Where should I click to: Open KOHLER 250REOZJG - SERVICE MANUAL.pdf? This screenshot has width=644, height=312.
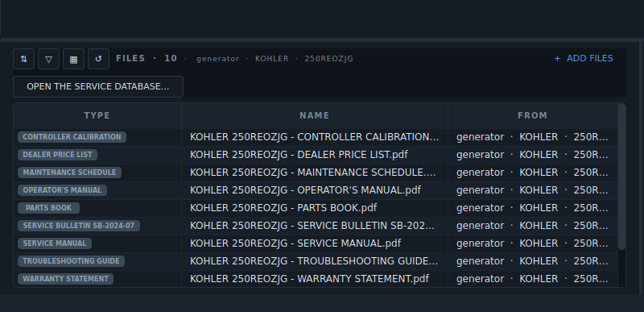click(x=295, y=243)
